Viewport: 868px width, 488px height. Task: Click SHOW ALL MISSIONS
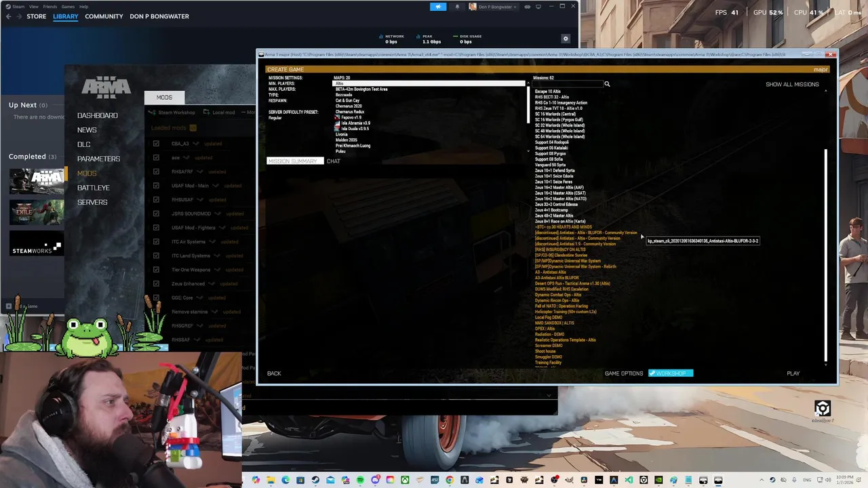792,85
